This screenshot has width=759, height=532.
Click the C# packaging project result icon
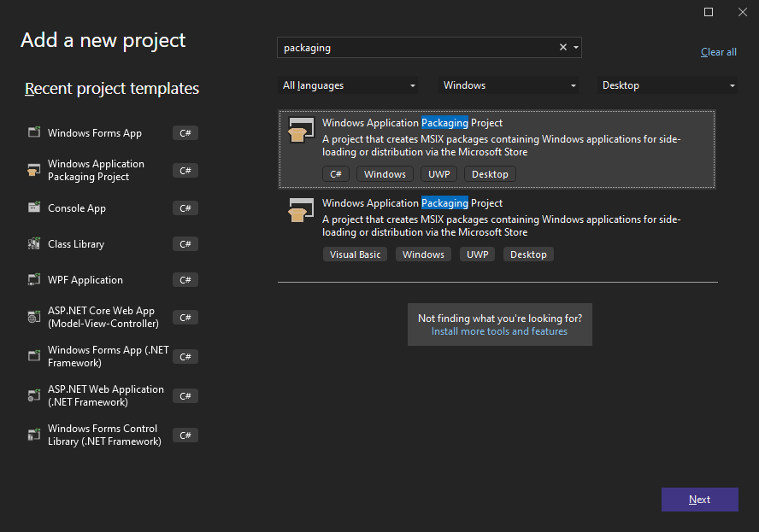(x=301, y=130)
